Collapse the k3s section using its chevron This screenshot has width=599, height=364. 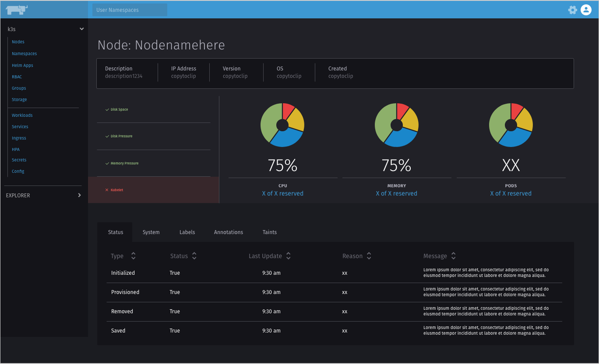coord(81,28)
